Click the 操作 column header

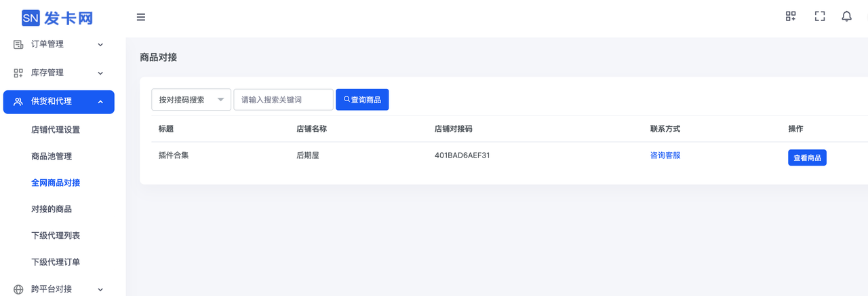click(x=795, y=129)
